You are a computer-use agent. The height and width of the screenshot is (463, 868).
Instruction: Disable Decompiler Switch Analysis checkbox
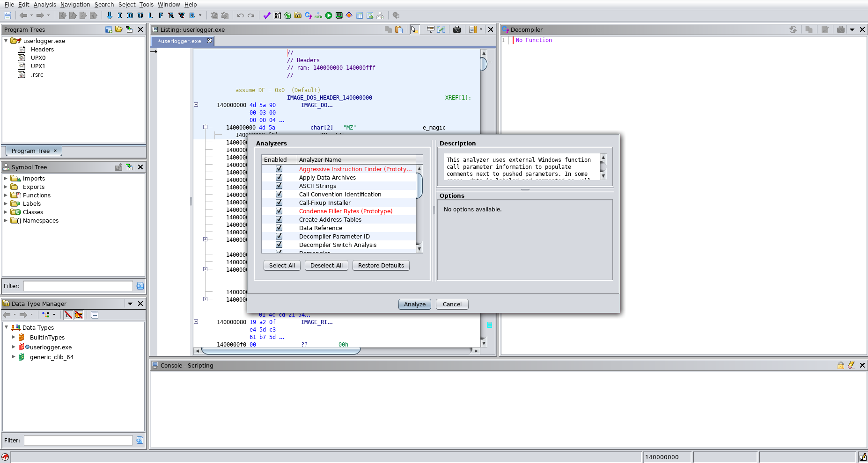tap(279, 245)
